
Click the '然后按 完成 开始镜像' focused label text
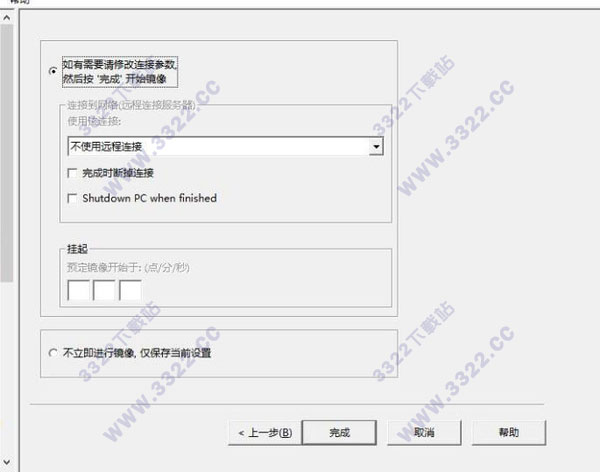coord(114,79)
